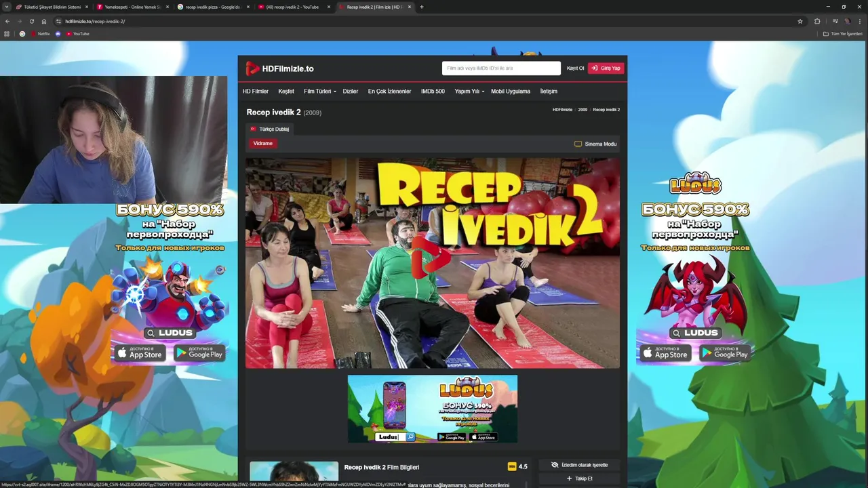Open the Mobil Uygulama menu item
The height and width of the screenshot is (488, 868).
coord(511,91)
